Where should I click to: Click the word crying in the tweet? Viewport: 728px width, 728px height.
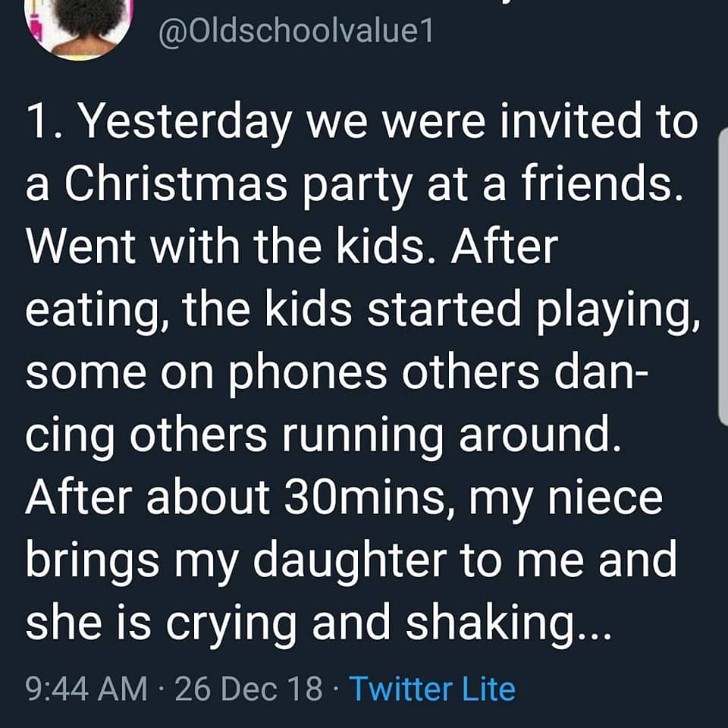(231, 625)
